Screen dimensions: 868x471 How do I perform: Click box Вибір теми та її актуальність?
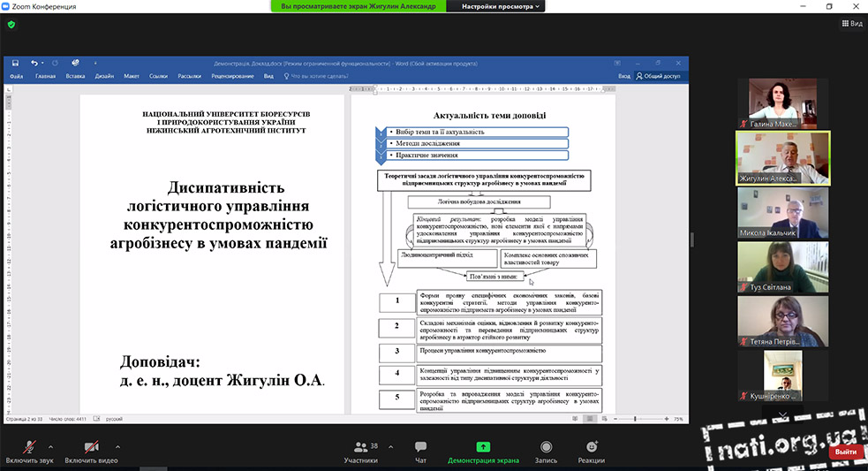click(477, 132)
